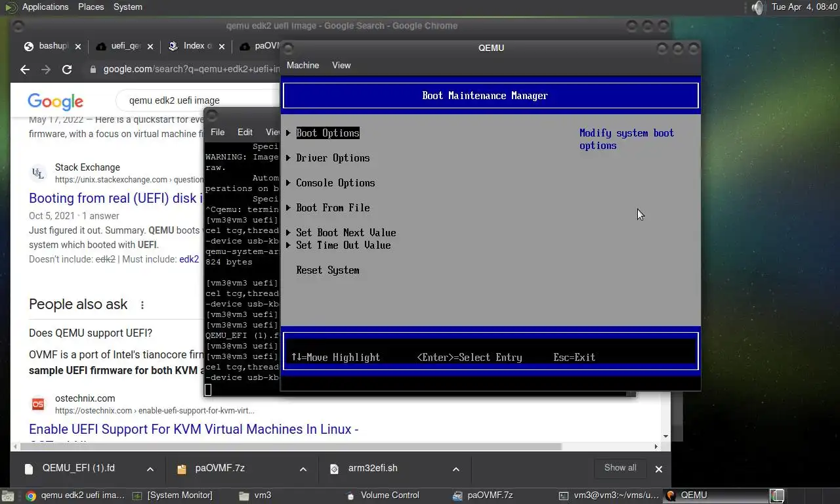Open options for arm32efi.sh download
This screenshot has height=504, width=840.
456,469
